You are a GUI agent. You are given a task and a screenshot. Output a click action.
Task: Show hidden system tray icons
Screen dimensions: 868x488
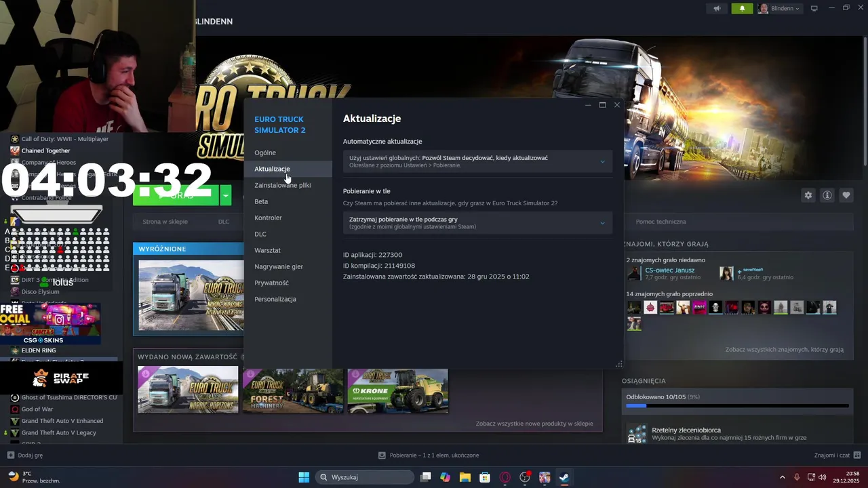click(782, 477)
